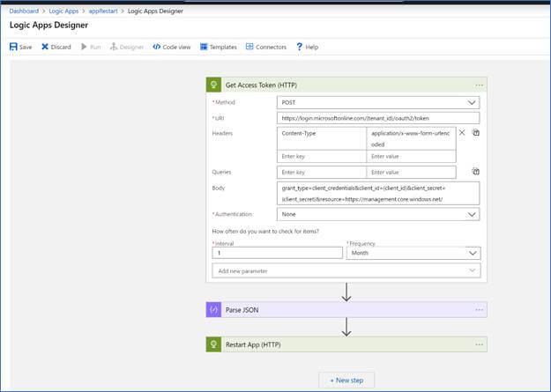Go to appRestart breadcrumb

tap(103, 11)
